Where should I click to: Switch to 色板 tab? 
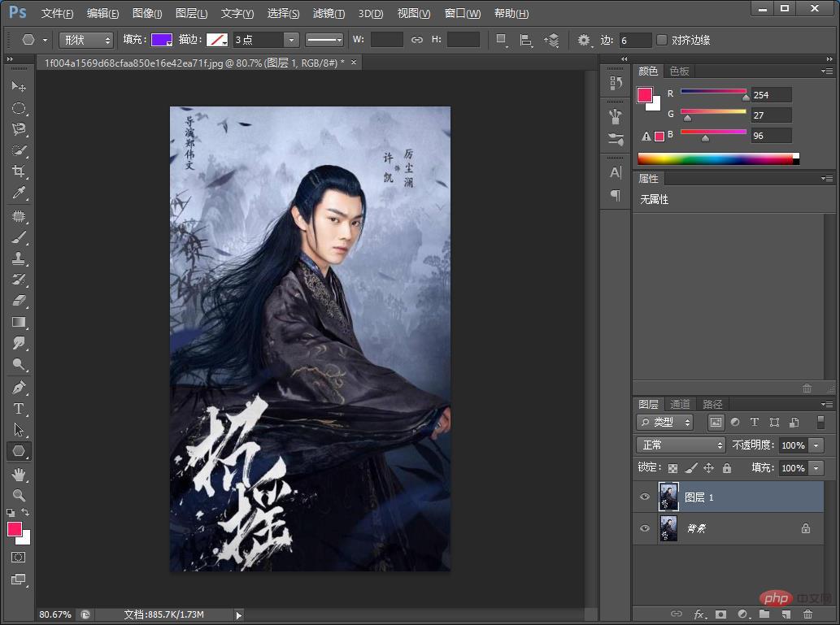[x=679, y=71]
